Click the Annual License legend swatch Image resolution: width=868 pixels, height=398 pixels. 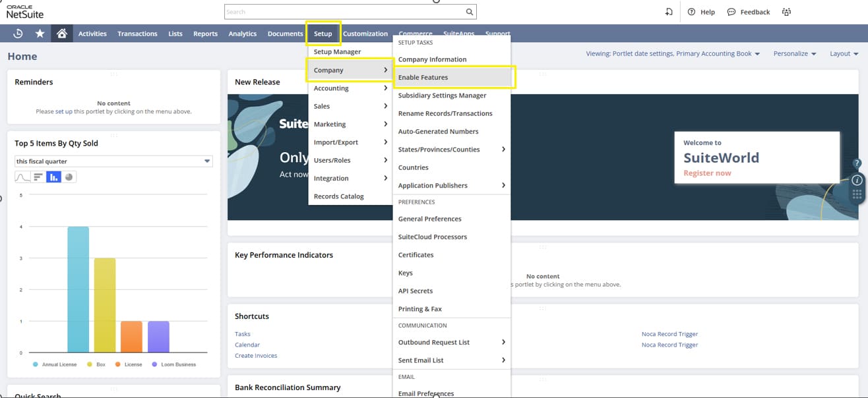point(35,364)
